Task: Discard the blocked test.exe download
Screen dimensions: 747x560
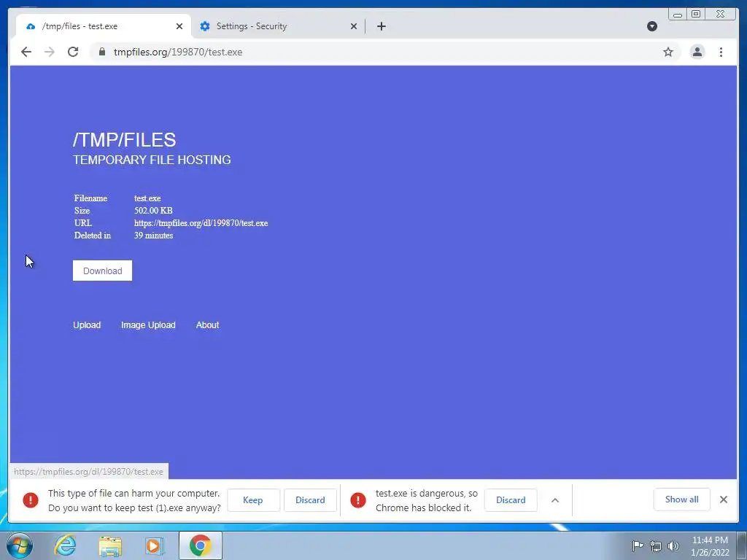Action: click(511, 500)
